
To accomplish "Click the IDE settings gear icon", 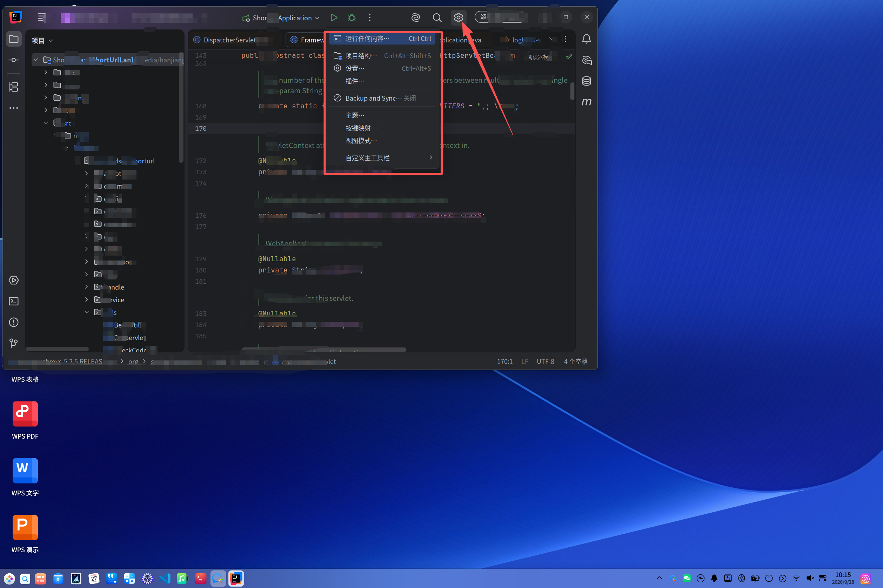I will pos(459,18).
